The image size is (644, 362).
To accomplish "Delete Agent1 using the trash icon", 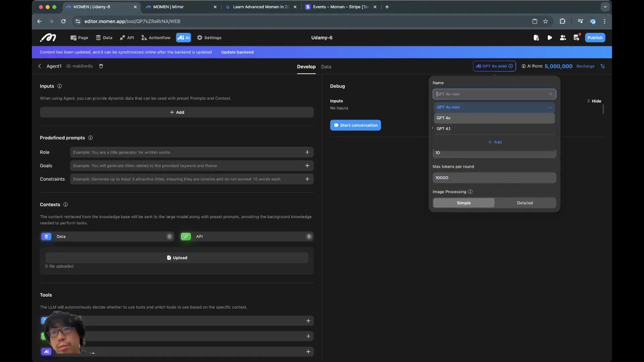I will pos(101,66).
